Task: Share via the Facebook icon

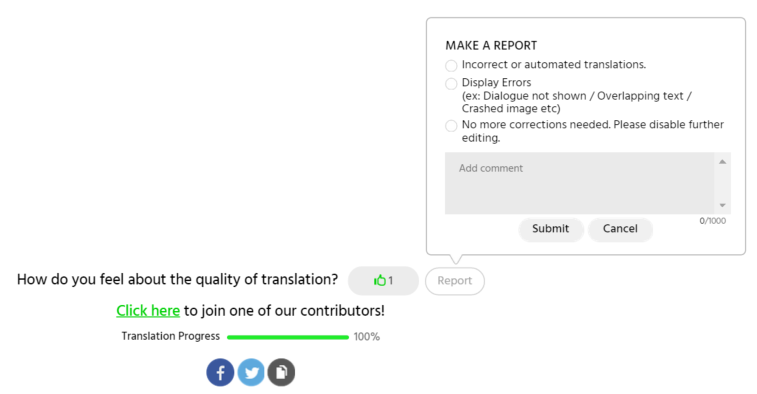Action: pos(220,372)
